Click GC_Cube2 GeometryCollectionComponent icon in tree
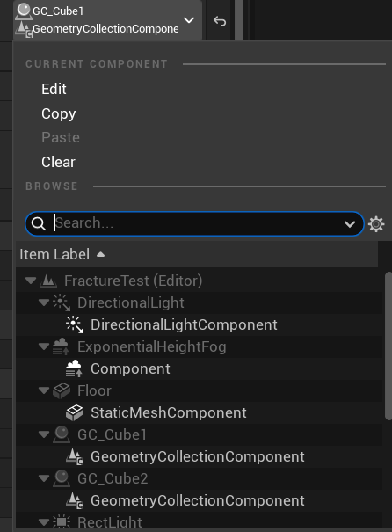The image size is (392, 532). click(x=75, y=501)
